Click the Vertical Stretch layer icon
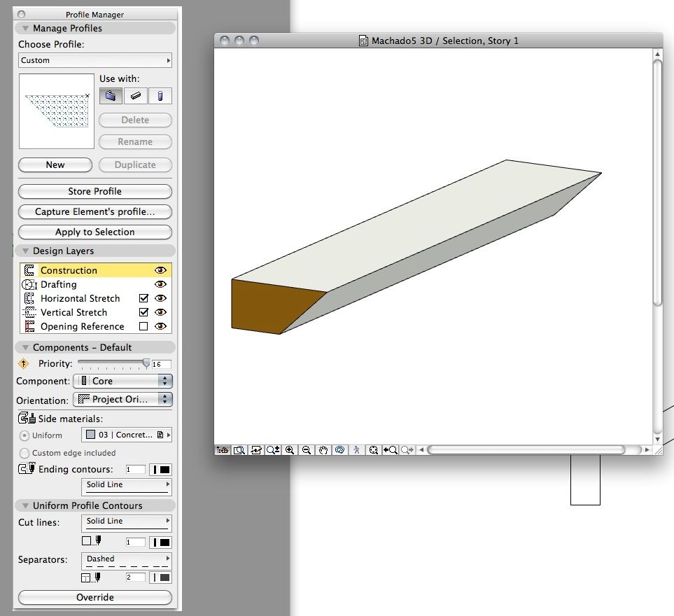Screen dimensions: 674x616 click(x=29, y=312)
